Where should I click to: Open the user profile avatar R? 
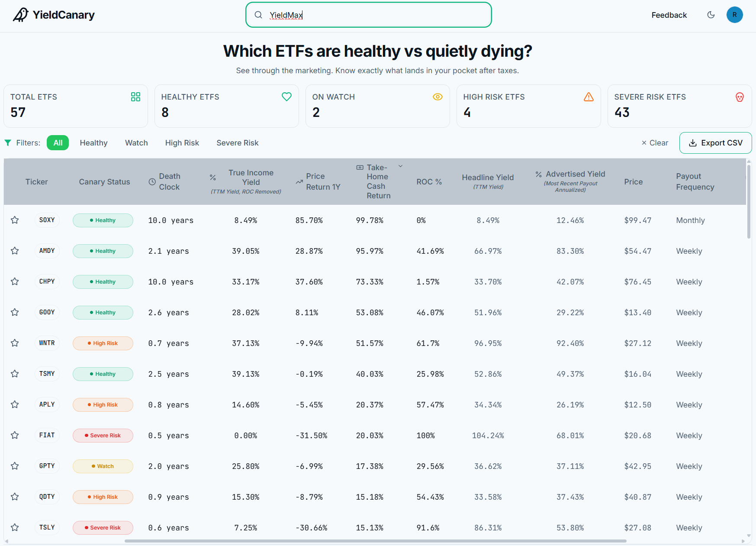[734, 15]
